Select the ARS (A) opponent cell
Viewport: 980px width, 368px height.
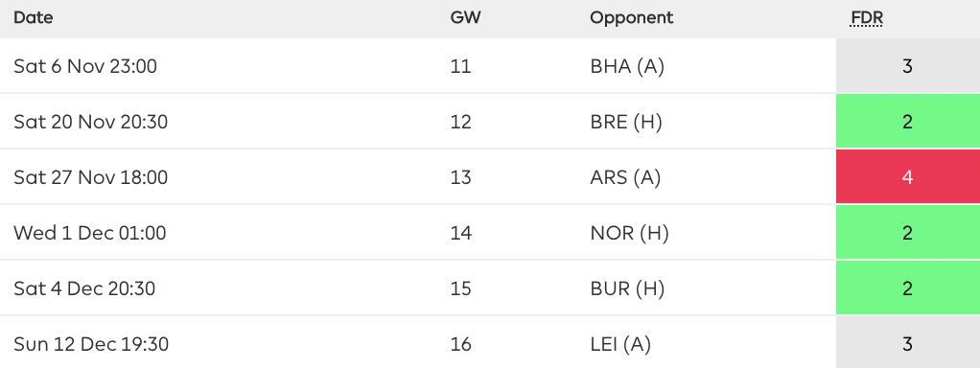coord(625,177)
